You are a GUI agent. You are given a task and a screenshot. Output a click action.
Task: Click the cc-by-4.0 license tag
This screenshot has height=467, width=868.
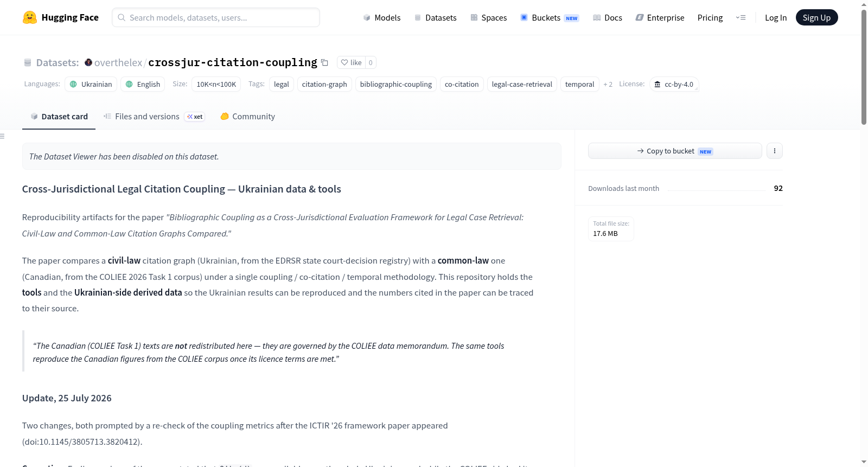[x=674, y=84]
